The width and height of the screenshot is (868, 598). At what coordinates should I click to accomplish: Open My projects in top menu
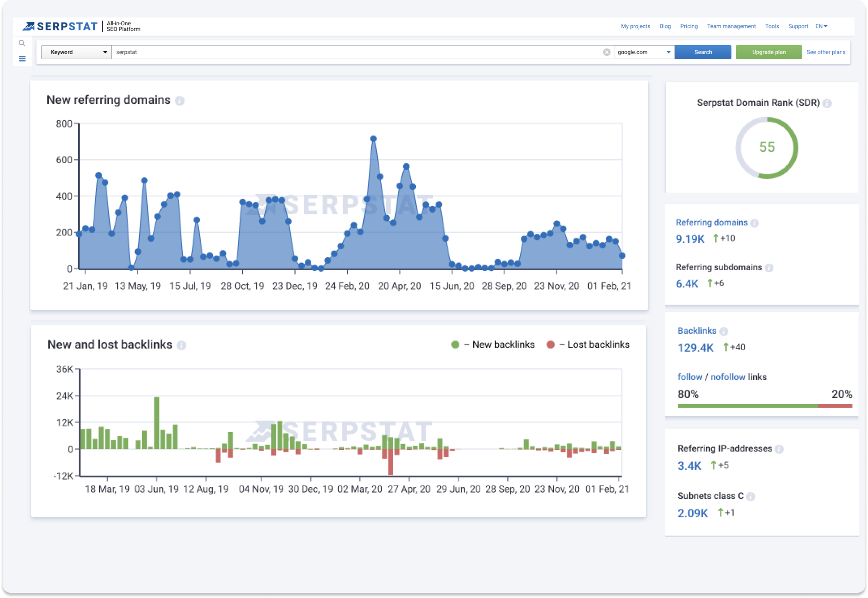point(635,26)
